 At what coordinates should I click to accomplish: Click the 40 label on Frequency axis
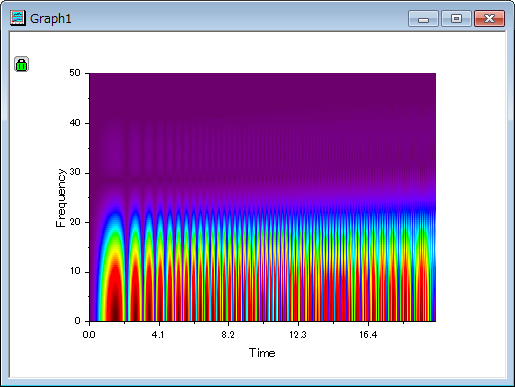click(x=75, y=123)
